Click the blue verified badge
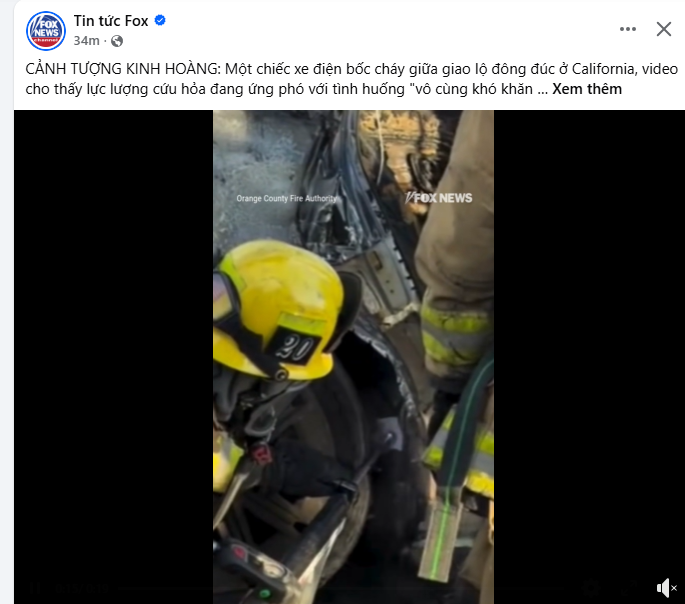685x604 pixels. coord(160,20)
